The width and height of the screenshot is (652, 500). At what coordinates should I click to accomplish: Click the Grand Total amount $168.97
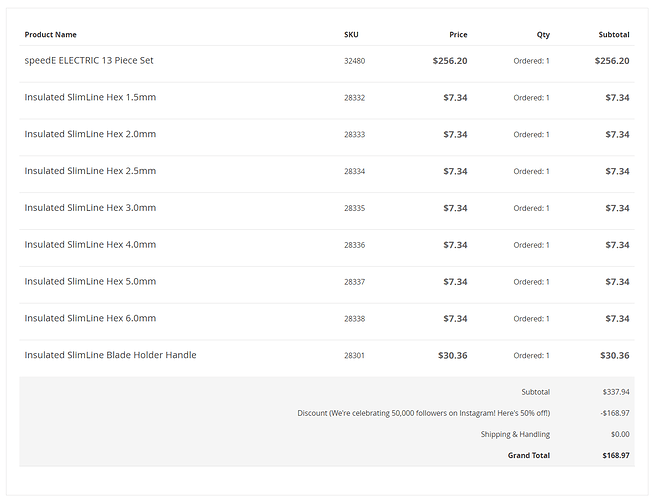tap(614, 455)
